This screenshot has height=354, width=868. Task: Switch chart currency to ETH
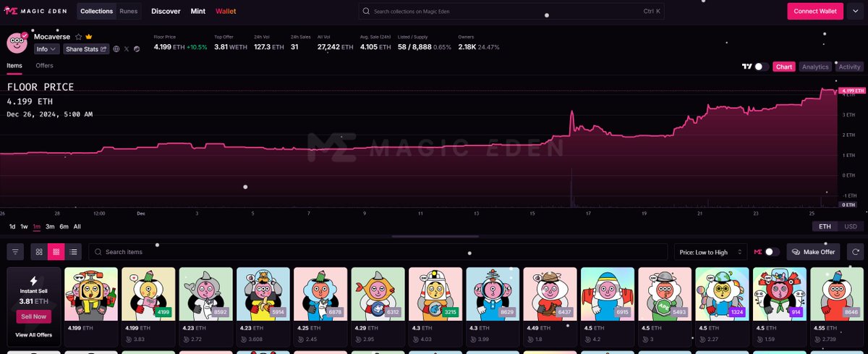point(825,227)
